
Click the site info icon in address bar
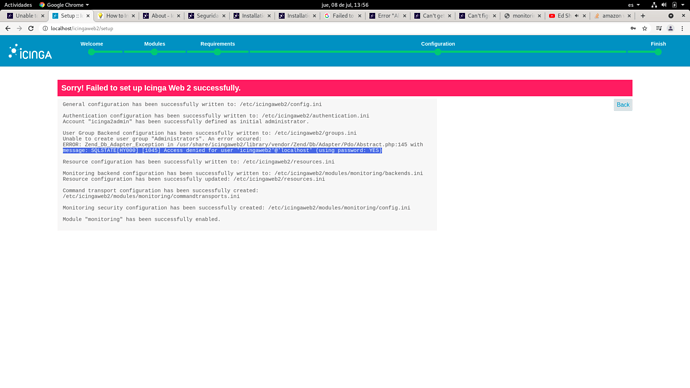coord(45,28)
